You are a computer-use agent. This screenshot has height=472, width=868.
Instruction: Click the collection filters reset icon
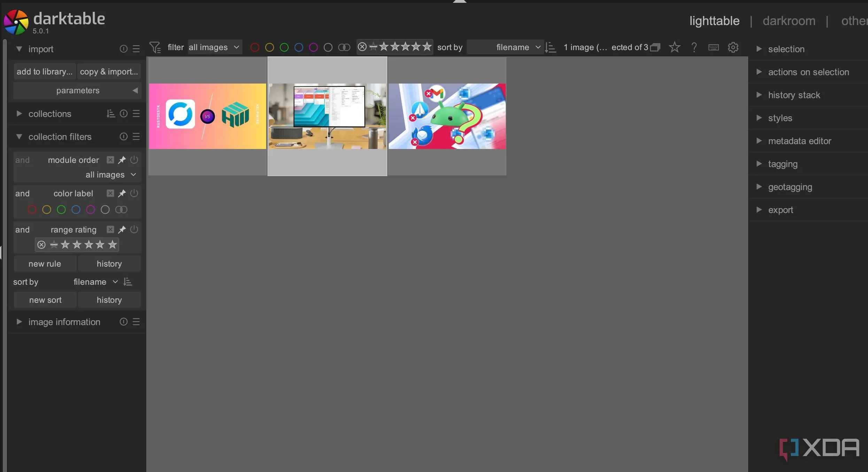pos(123,136)
